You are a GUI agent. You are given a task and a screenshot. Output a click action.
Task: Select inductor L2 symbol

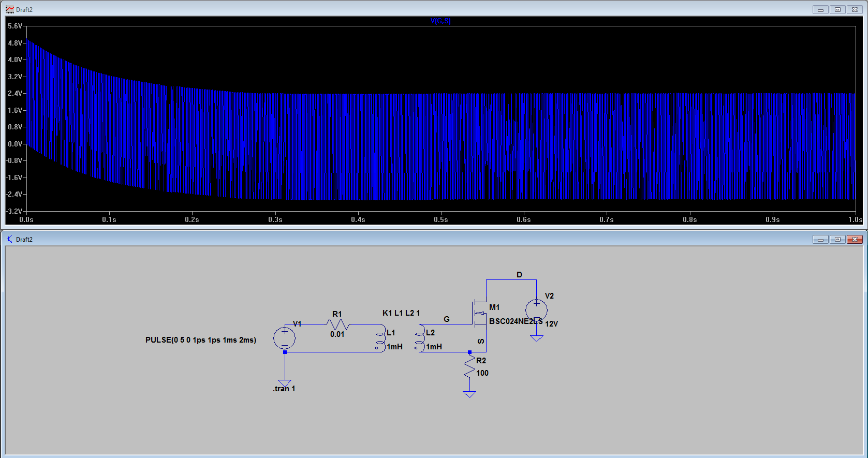[420, 338]
